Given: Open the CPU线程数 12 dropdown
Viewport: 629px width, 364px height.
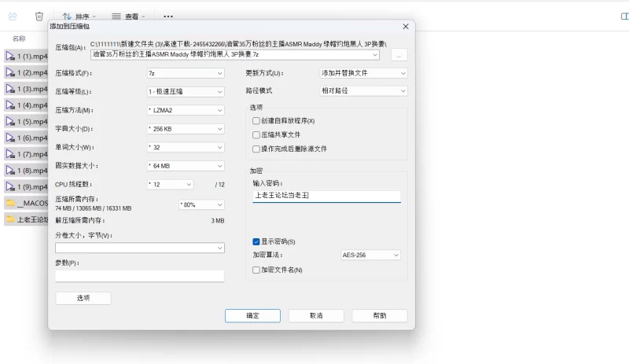Looking at the screenshot, I should (170, 185).
